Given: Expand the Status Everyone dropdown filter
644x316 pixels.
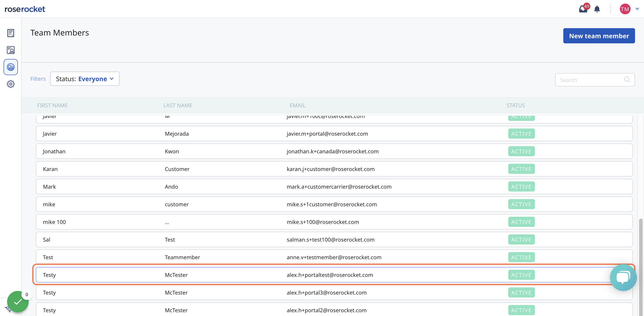Looking at the screenshot, I should (x=85, y=78).
